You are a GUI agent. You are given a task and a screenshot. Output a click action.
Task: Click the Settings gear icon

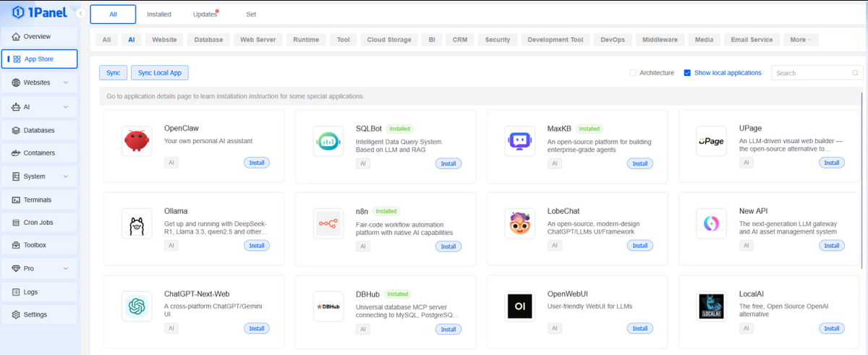(17, 315)
